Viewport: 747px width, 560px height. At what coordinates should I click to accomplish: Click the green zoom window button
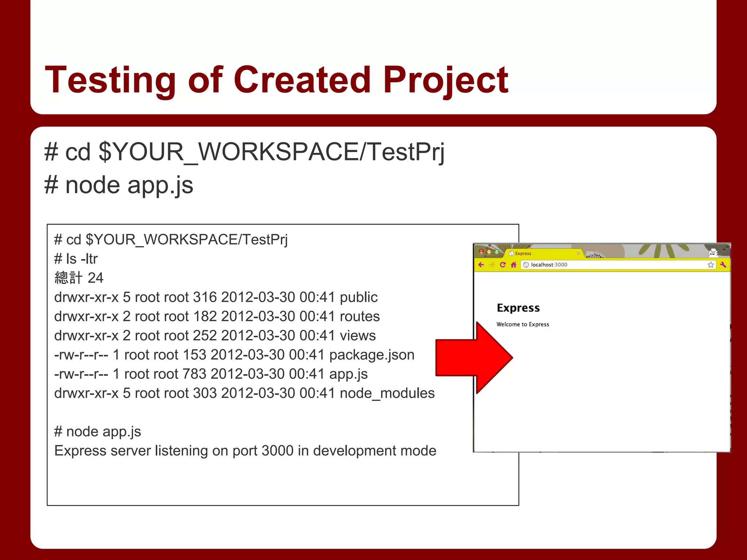496,252
